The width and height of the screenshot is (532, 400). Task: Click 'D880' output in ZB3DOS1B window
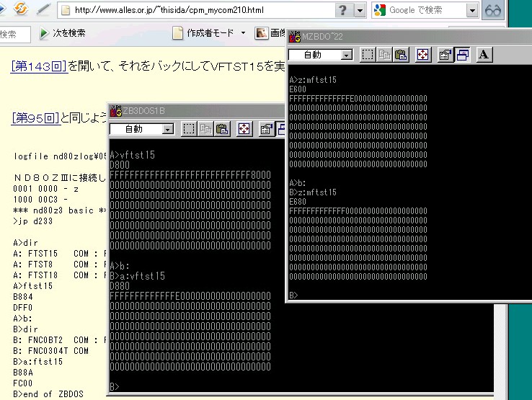[120, 286]
